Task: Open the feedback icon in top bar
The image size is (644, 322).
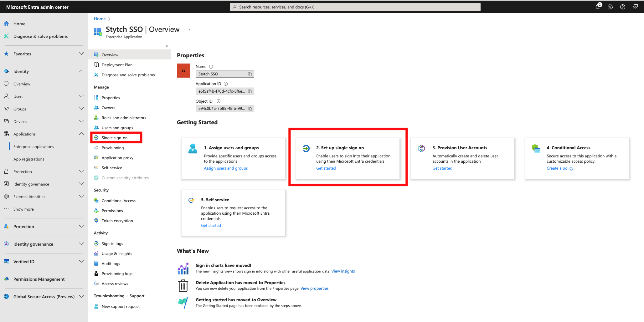Action: 635,7
